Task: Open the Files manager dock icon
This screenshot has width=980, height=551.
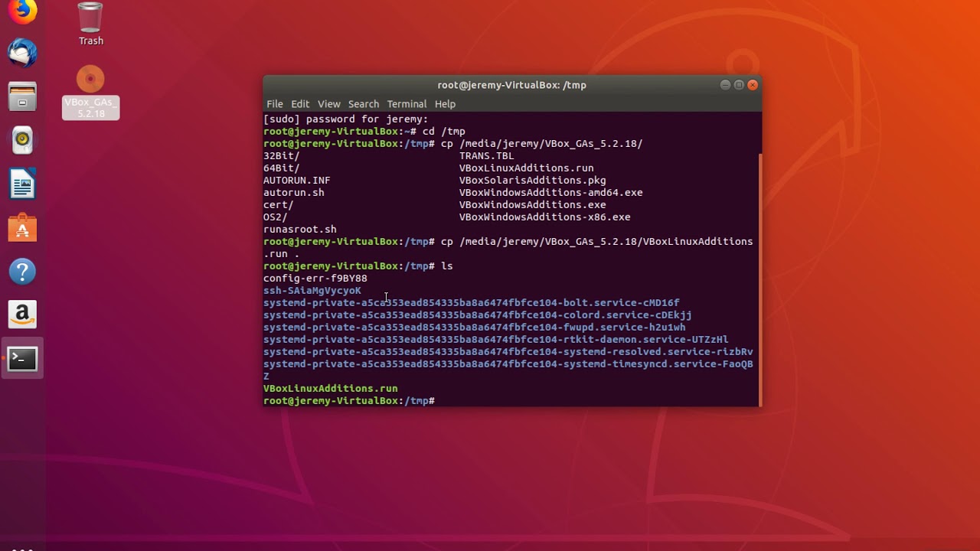Action: click(x=22, y=97)
